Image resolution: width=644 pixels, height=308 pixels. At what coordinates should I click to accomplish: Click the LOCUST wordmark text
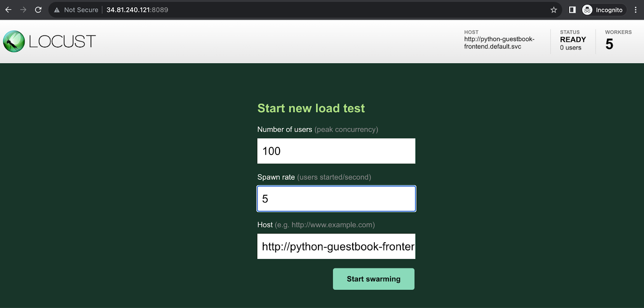coord(62,41)
